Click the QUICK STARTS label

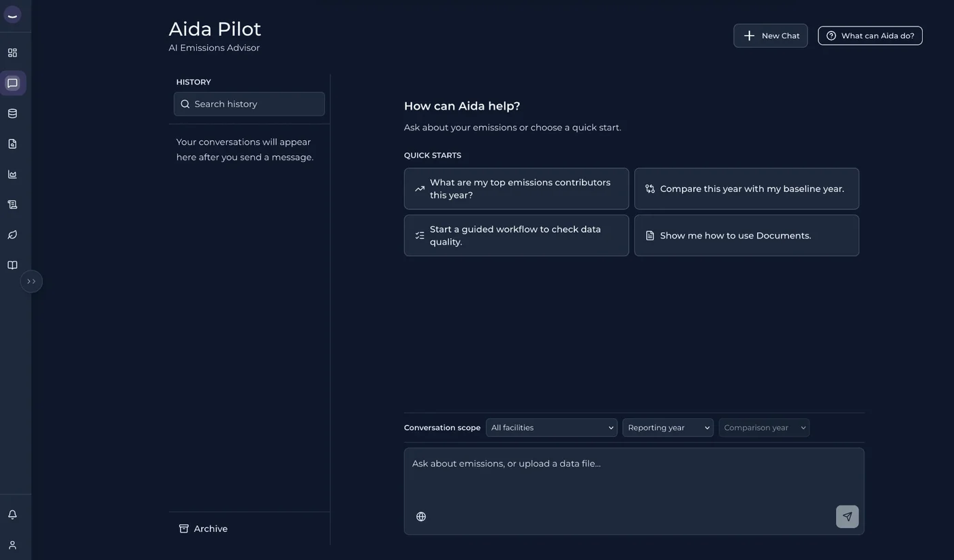433,155
